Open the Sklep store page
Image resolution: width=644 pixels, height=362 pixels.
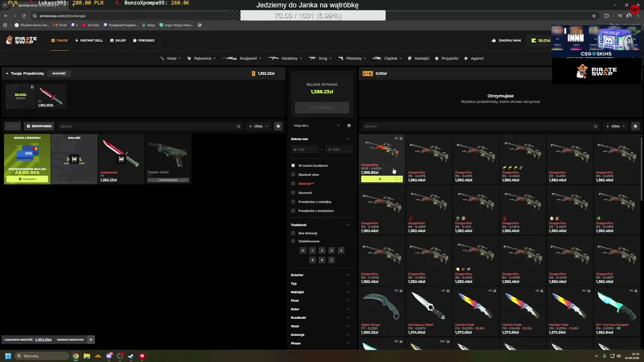pyautogui.click(x=118, y=40)
